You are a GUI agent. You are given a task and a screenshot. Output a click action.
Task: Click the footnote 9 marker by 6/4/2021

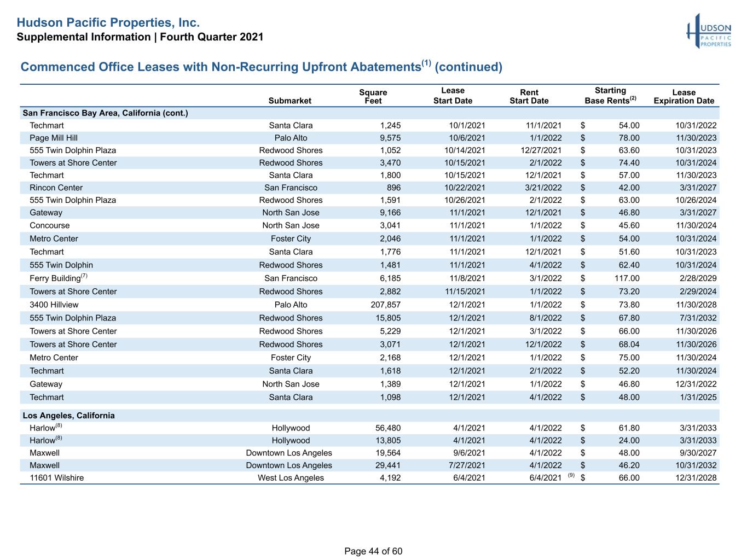click(571, 476)
